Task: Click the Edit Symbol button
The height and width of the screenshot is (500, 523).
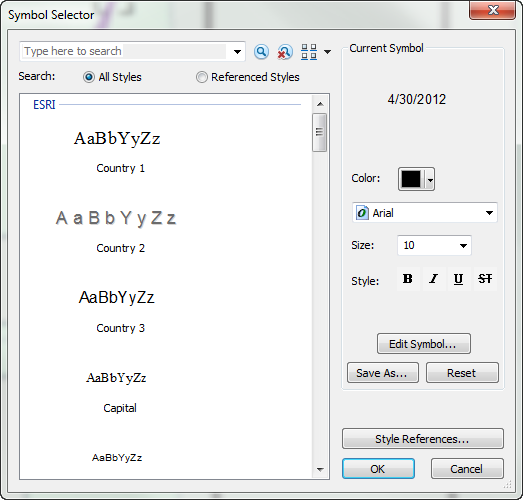Action: pos(424,344)
